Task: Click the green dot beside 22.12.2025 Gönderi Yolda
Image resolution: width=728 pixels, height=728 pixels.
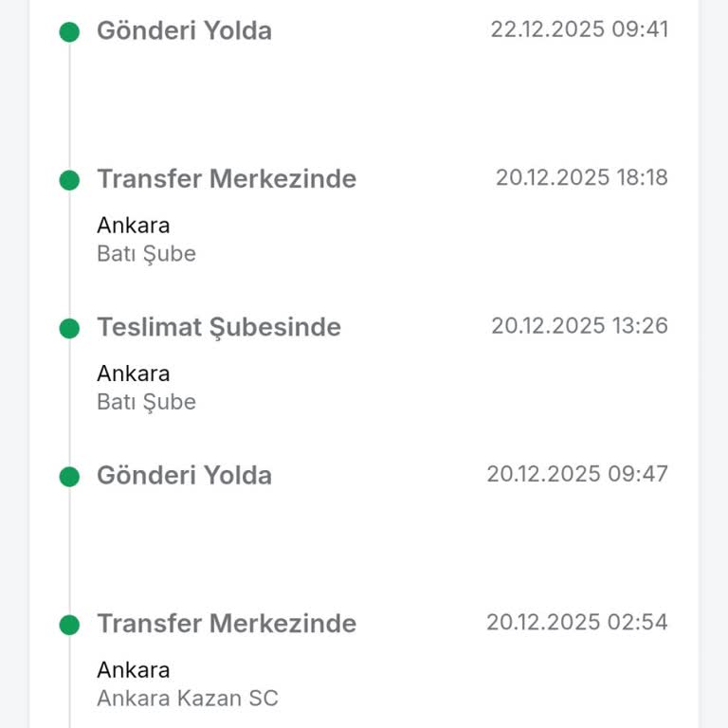Action: 69,32
